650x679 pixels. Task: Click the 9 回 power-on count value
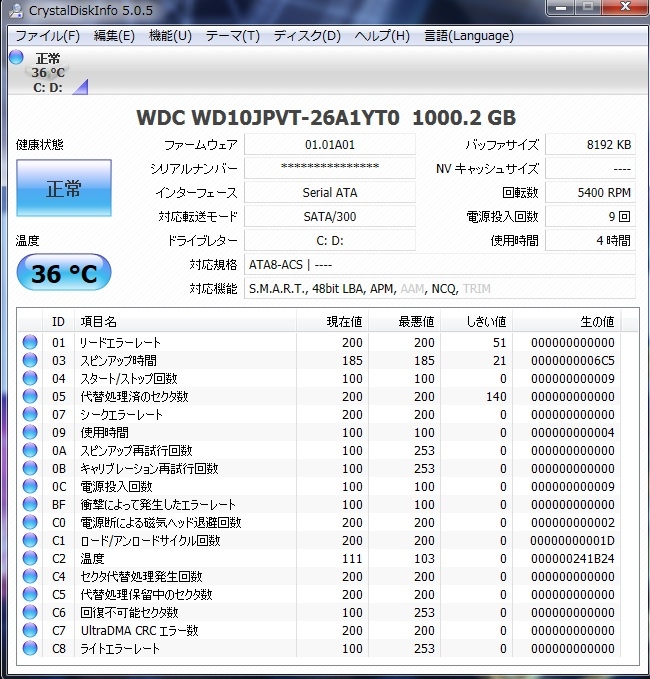point(590,216)
